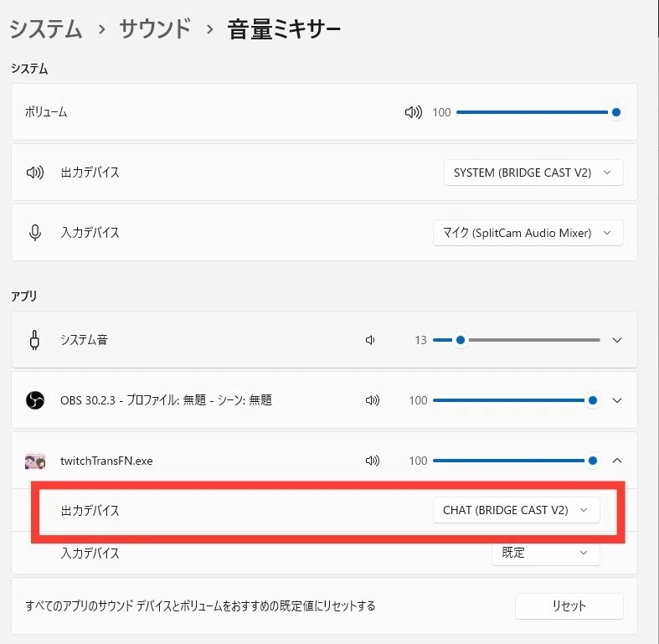Open the SYSTEM (BRIDGE CAST V2) output dropdown

pos(533,173)
